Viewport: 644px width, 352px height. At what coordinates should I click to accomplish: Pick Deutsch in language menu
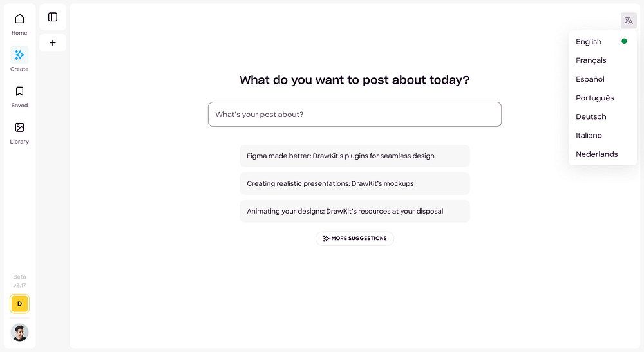click(591, 116)
